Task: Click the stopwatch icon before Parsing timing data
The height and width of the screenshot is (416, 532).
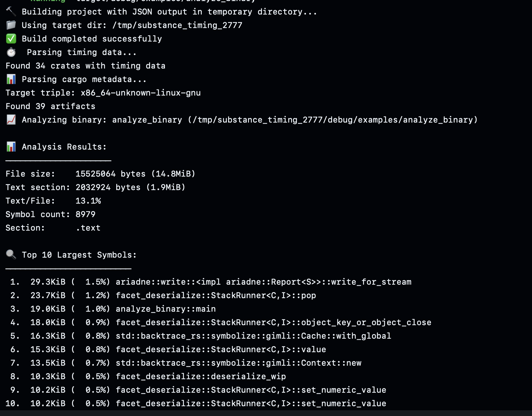Action: pos(11,52)
